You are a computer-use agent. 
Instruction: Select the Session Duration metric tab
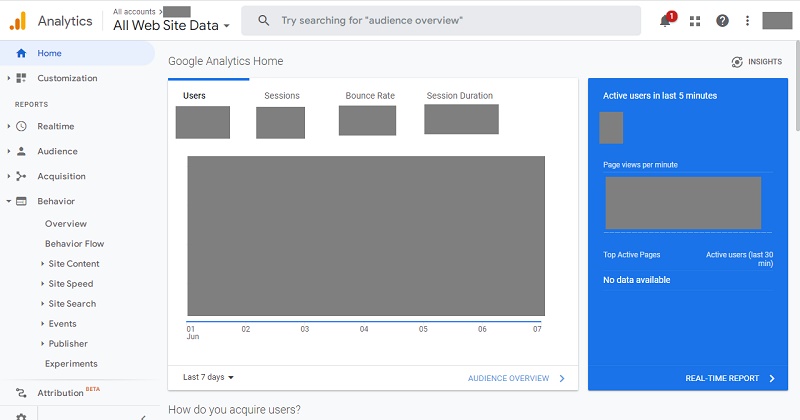click(460, 108)
